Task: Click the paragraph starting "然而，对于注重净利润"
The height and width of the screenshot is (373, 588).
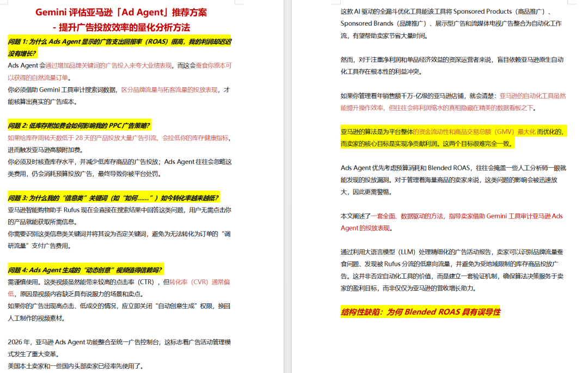Action: 452,60
